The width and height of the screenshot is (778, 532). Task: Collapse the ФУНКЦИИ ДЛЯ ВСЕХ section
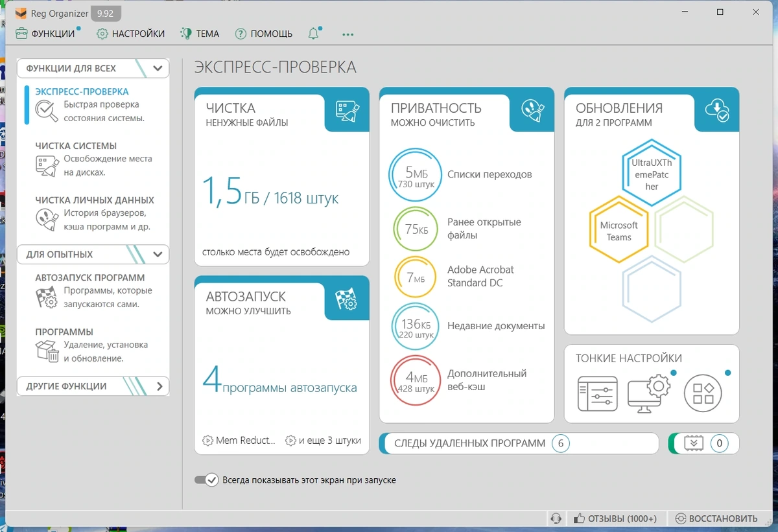158,68
